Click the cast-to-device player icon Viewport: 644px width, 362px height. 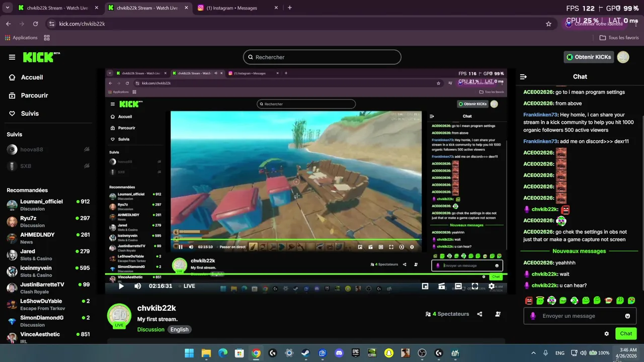tap(442, 286)
